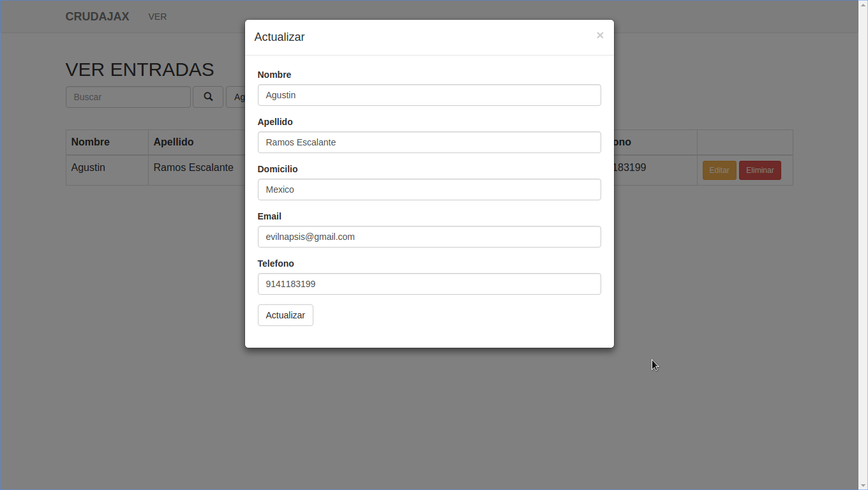The height and width of the screenshot is (490, 868).
Task: Open the VER navbar item
Action: point(158,17)
